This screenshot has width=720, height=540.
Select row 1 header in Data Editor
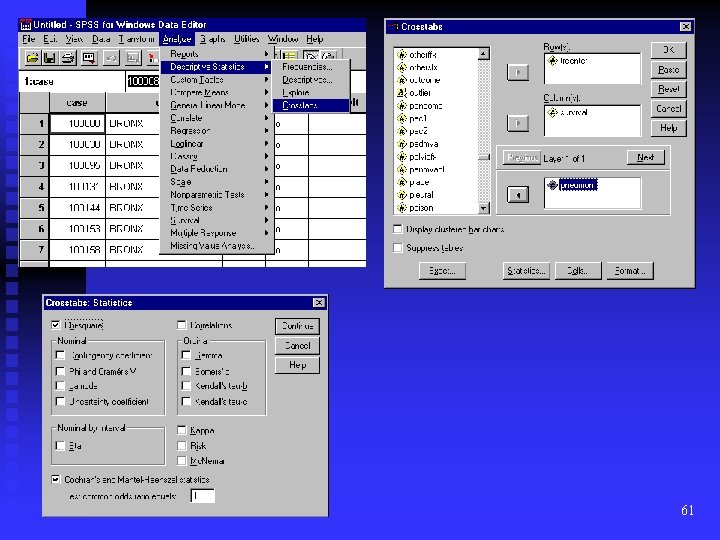coord(34,124)
